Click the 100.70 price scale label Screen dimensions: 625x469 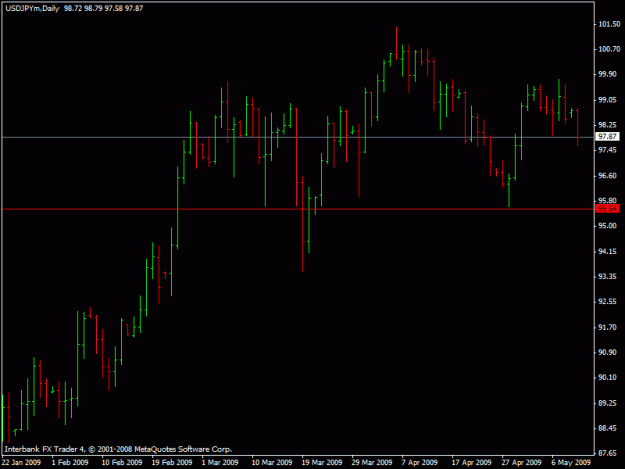[609, 49]
